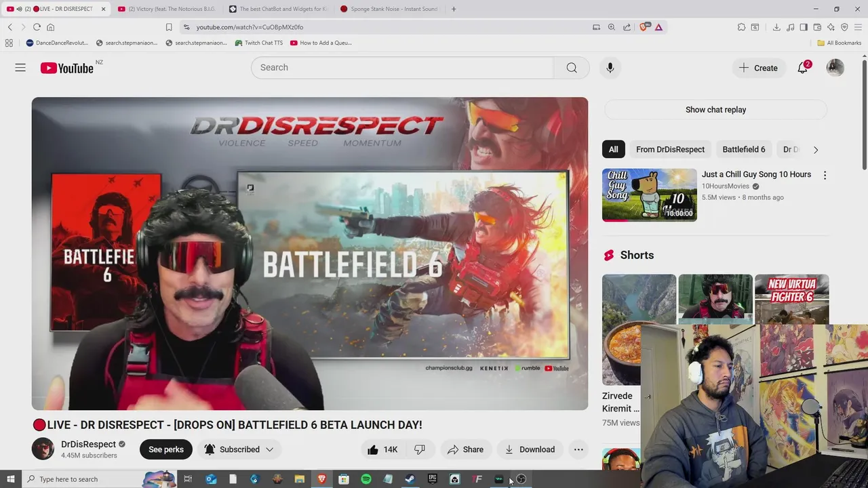Dislike the video with thumbs down
868x488 pixels.
coord(420,449)
